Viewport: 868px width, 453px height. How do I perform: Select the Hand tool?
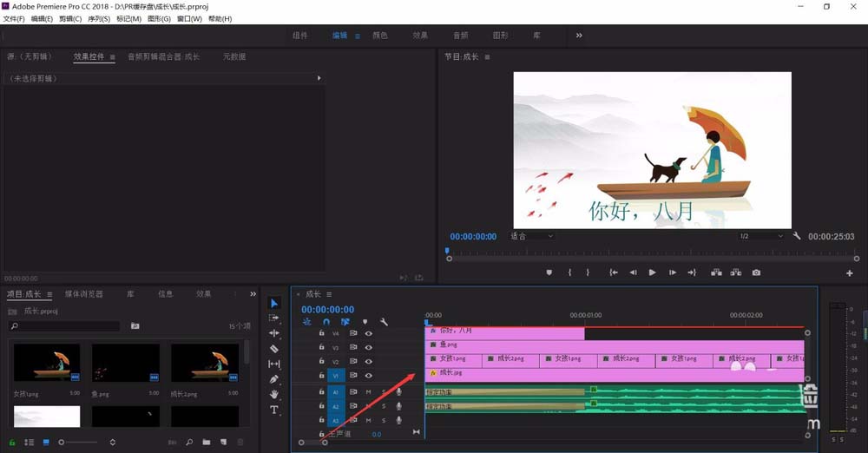click(274, 394)
